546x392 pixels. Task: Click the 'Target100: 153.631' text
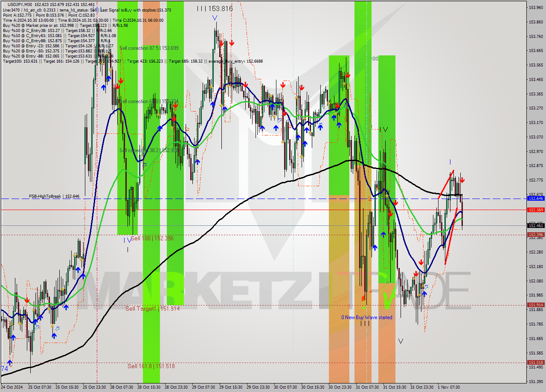pos(20,61)
